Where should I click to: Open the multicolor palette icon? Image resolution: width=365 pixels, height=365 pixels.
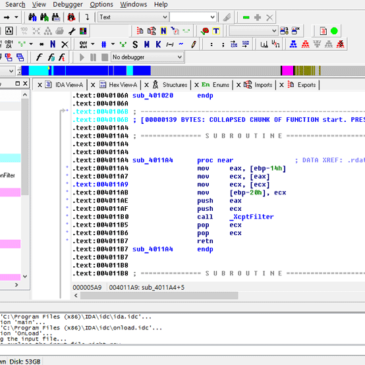tap(83, 31)
